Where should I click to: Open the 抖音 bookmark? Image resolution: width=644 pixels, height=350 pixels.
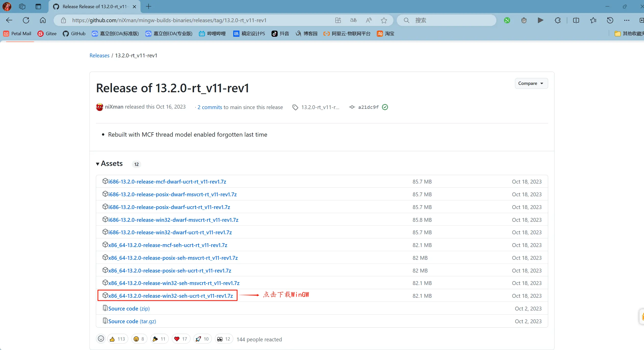(280, 33)
